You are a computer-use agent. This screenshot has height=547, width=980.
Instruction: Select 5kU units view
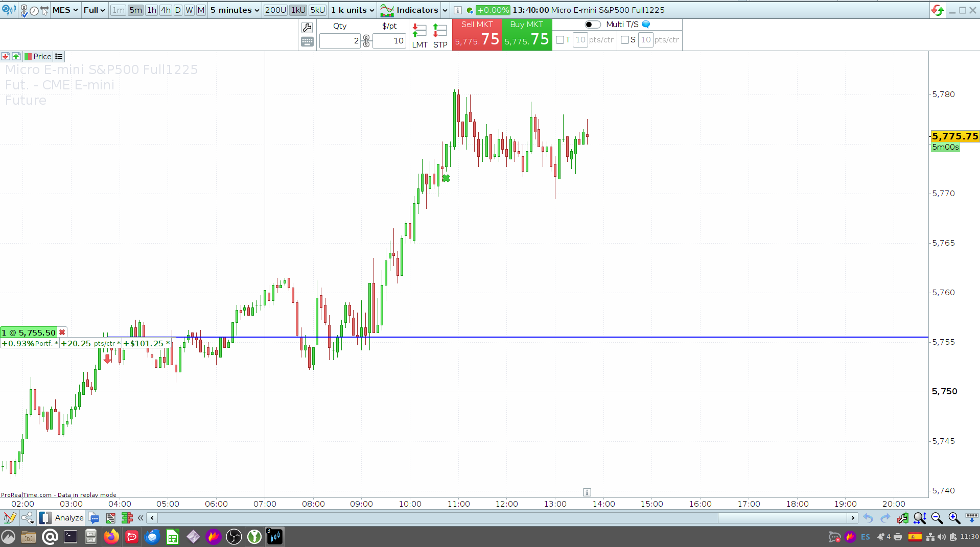pos(318,10)
